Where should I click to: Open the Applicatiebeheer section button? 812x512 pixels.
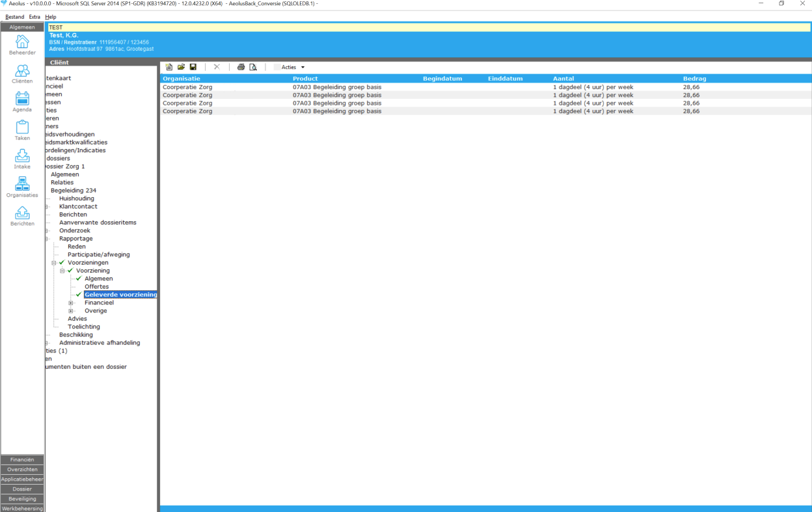22,479
